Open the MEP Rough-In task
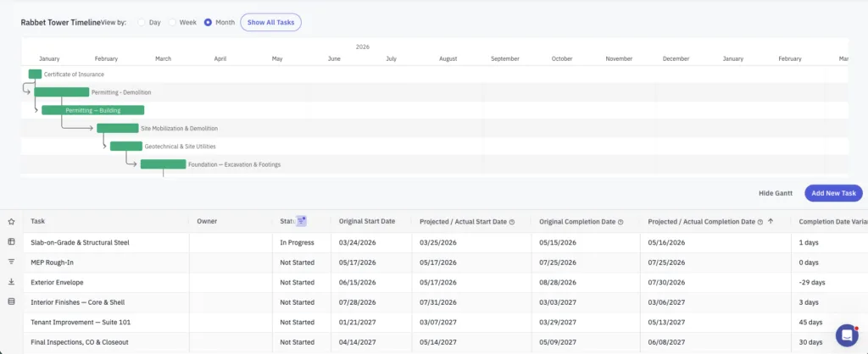This screenshot has width=868, height=354. click(52, 263)
